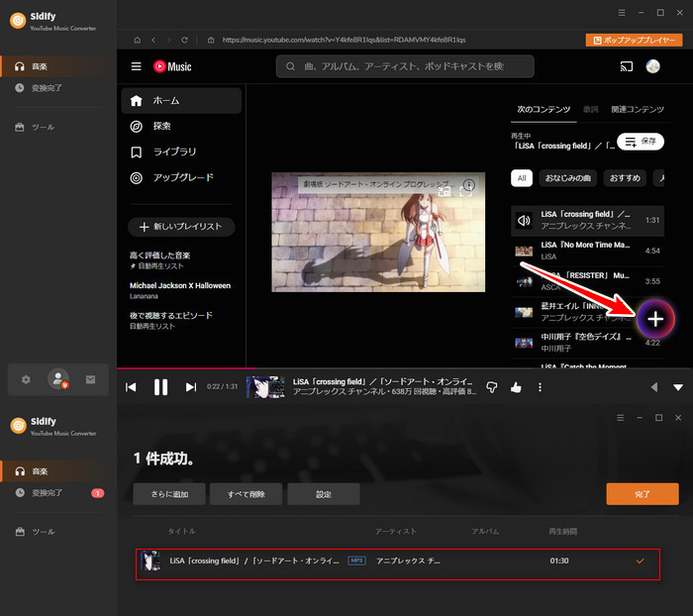Click the 設定 button in conversion window
Screen dimensions: 693x616
pos(324,494)
